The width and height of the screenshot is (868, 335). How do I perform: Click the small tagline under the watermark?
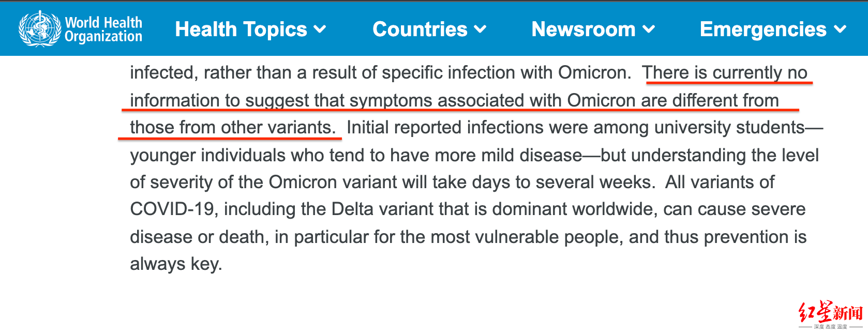[830, 327]
